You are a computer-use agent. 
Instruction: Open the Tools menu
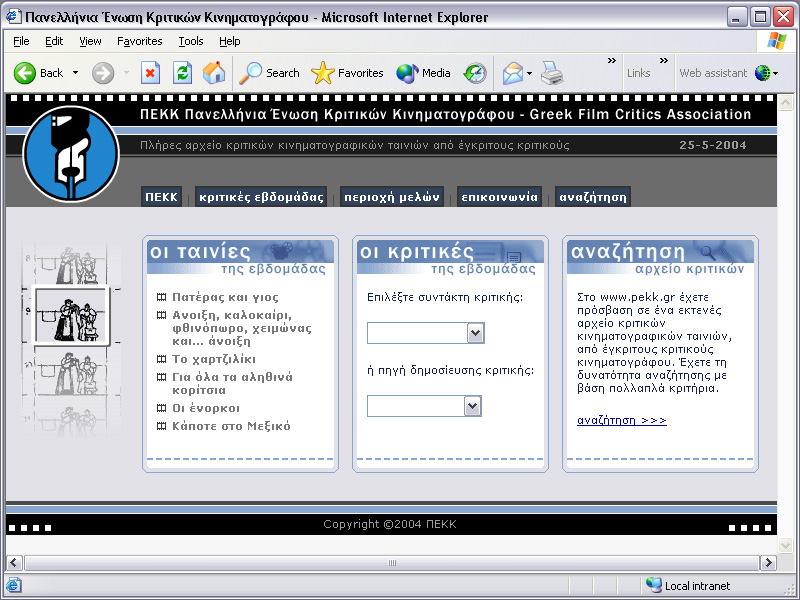(x=191, y=41)
